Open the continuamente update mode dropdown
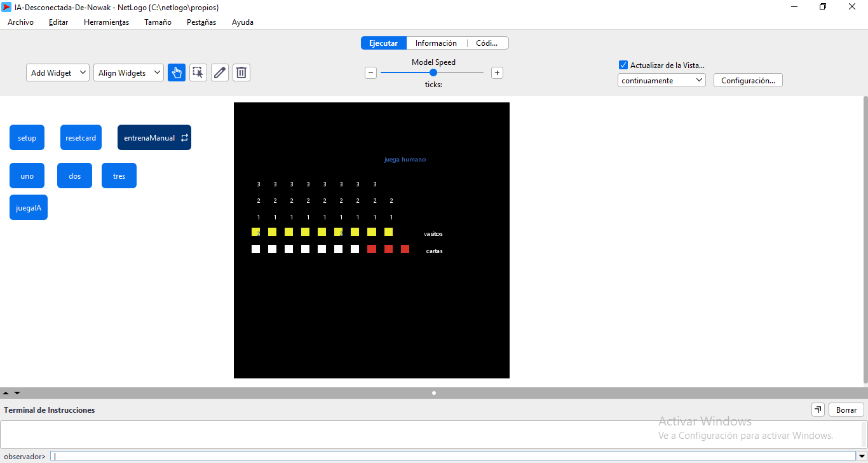 661,80
